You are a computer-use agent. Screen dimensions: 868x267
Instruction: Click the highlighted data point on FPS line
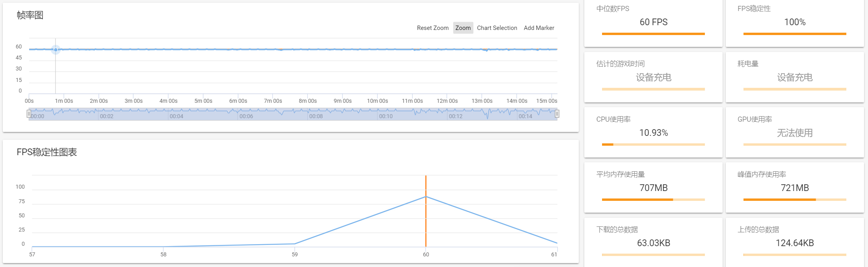pyautogui.click(x=56, y=50)
